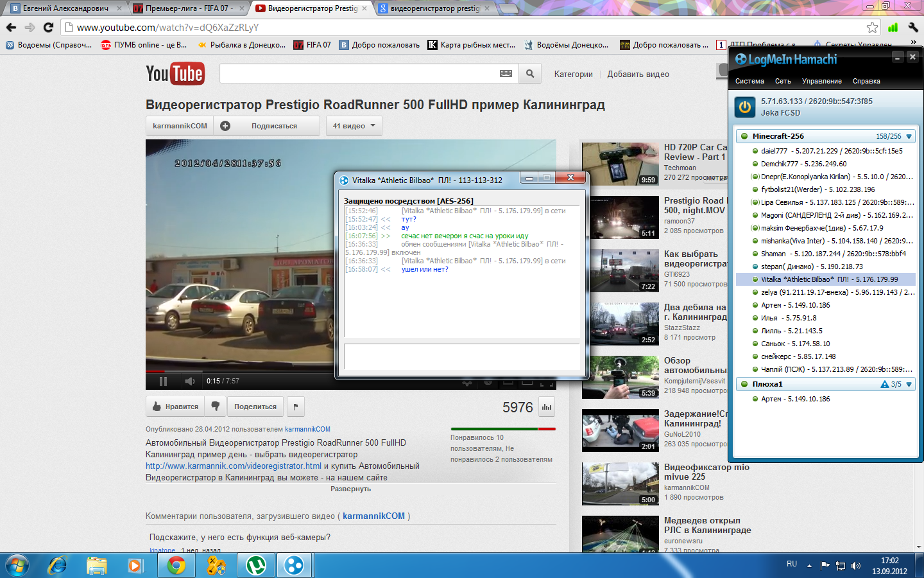Open the Minecraft-256 network dropdown arrow
This screenshot has width=924, height=578.
pyautogui.click(x=909, y=136)
